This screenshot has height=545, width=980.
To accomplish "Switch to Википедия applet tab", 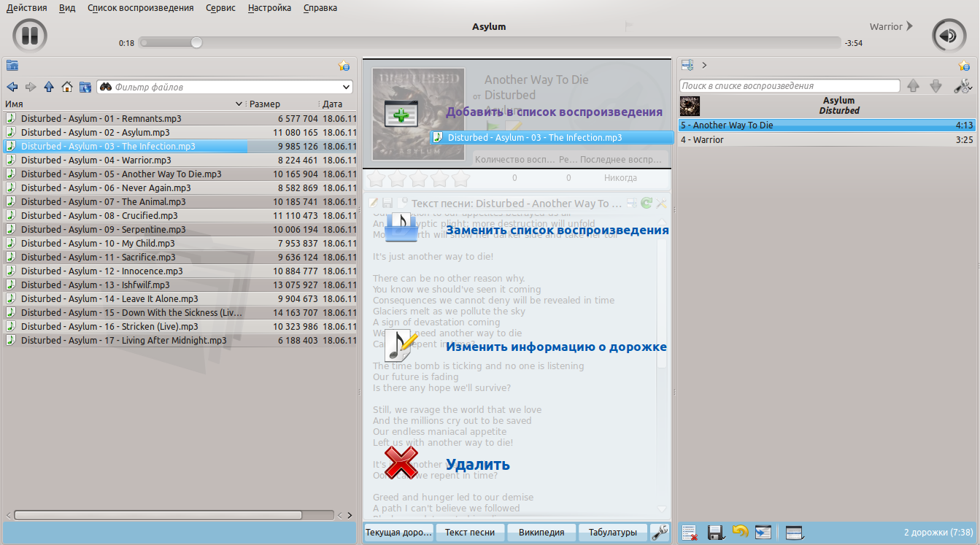I will coord(541,532).
